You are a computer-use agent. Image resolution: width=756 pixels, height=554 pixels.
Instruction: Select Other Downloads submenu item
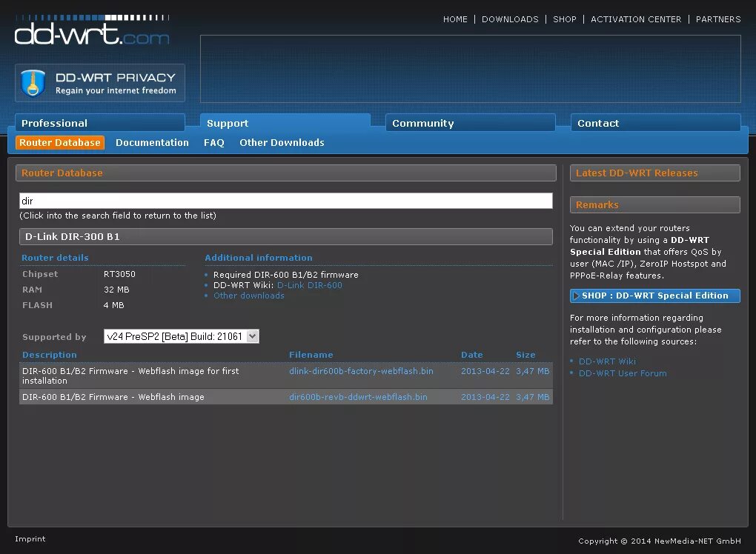[282, 143]
